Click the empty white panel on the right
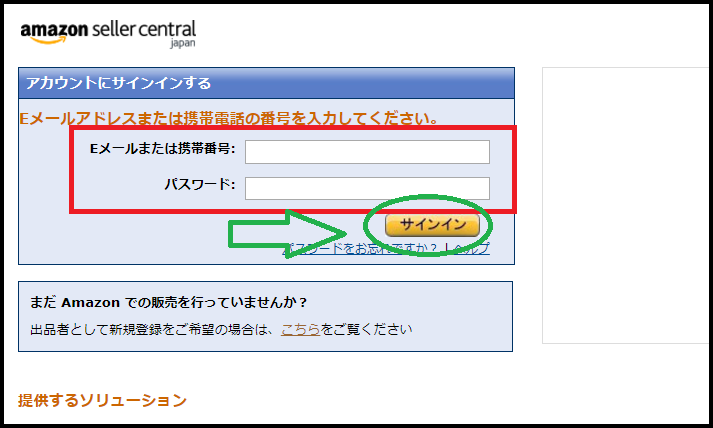 tap(626, 205)
